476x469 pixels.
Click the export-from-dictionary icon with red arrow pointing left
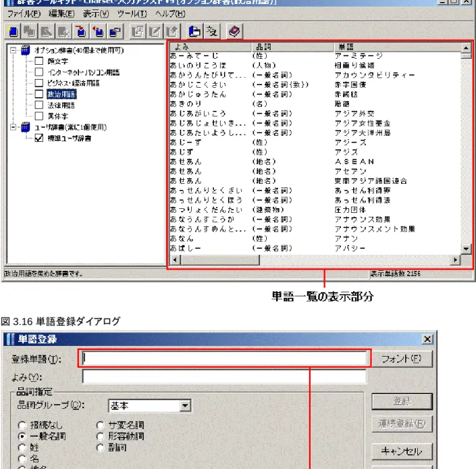tap(98, 31)
